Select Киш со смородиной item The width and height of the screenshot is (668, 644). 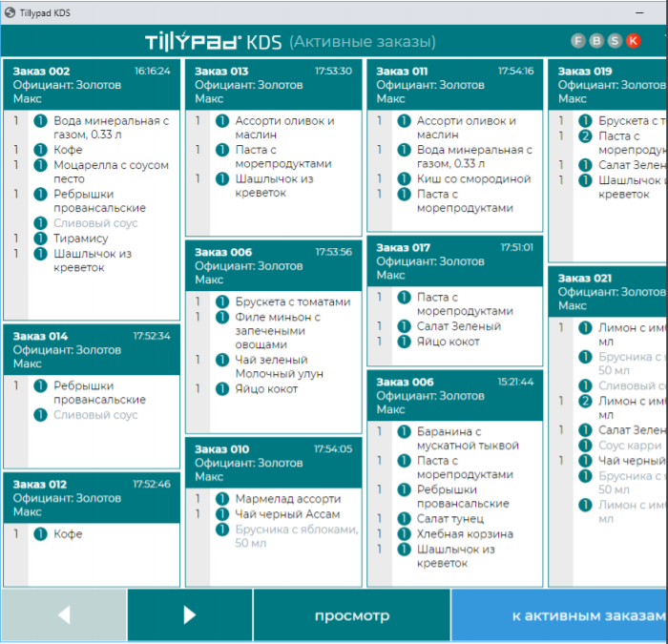point(473,179)
